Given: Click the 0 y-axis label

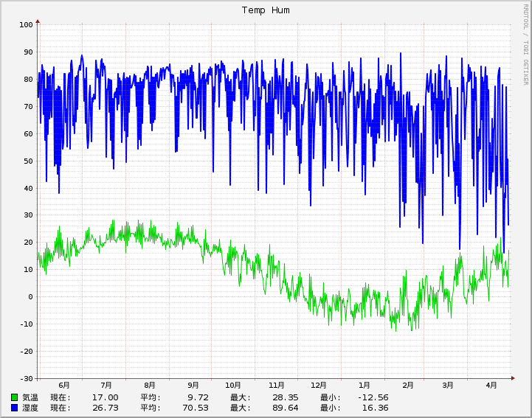Looking at the screenshot, I should coord(30,297).
